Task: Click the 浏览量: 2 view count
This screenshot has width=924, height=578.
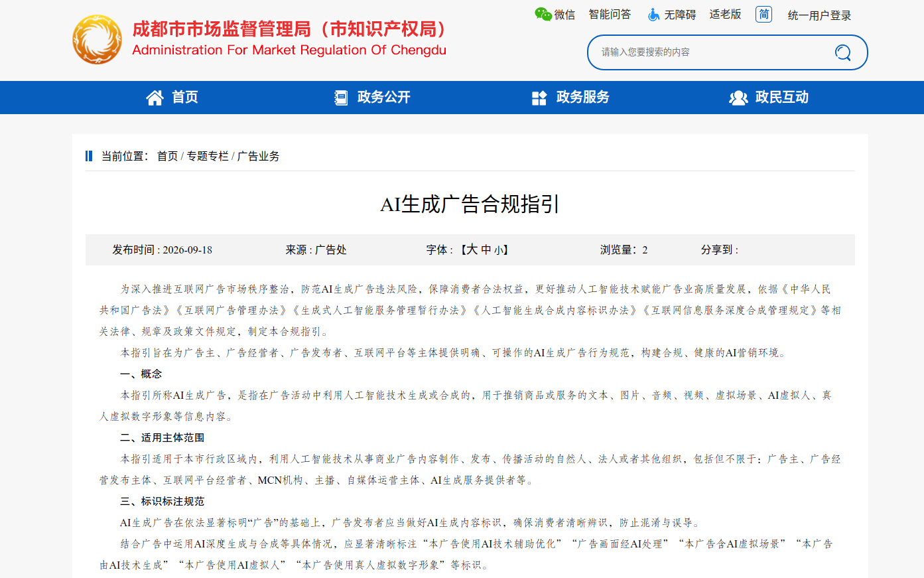Action: [624, 250]
